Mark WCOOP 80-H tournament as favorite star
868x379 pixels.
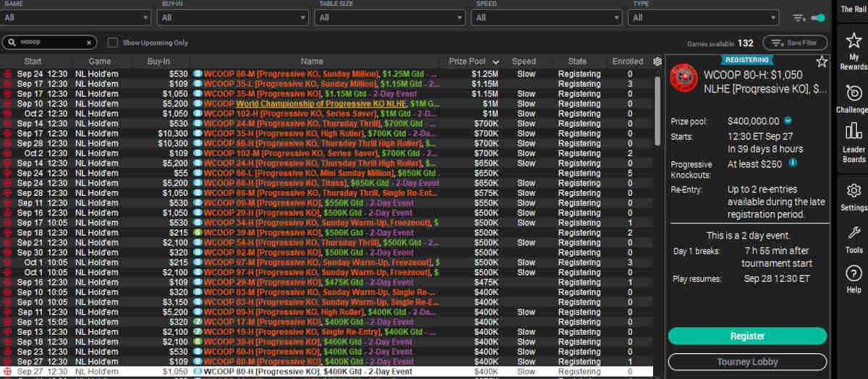(x=822, y=62)
